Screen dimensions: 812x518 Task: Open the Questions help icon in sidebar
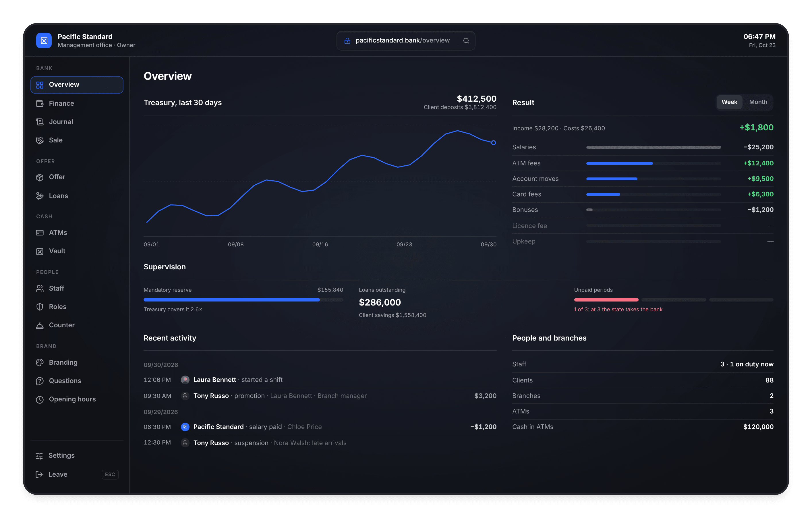[x=40, y=381]
